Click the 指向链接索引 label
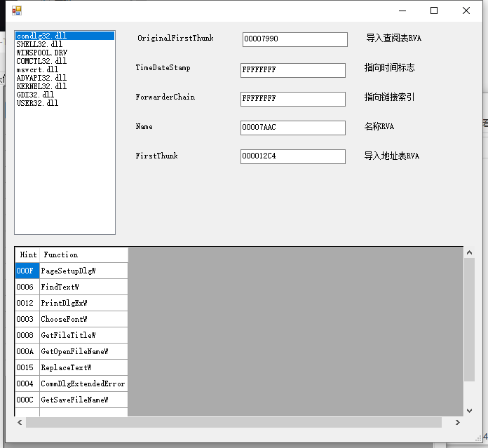Viewport: 488px width, 448px height. (x=389, y=97)
